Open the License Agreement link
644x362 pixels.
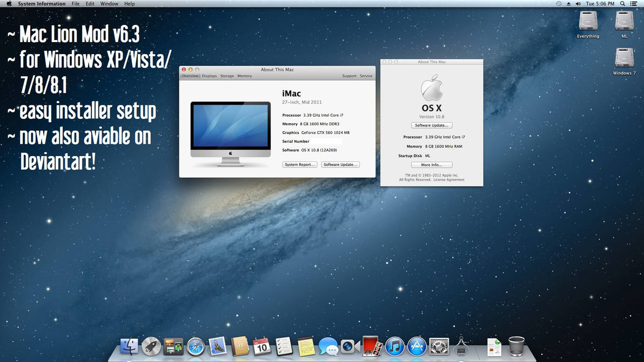click(449, 179)
